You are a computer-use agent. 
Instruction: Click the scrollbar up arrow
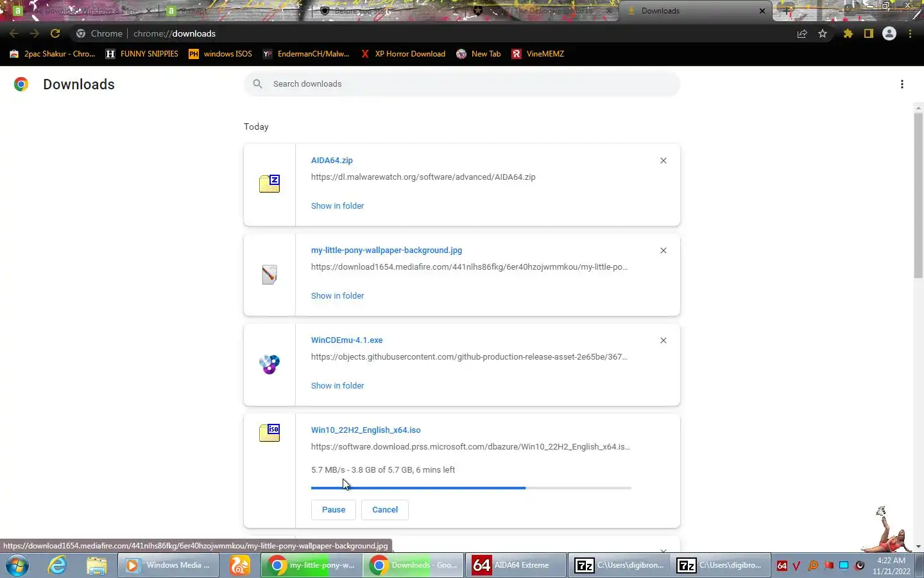(x=918, y=107)
